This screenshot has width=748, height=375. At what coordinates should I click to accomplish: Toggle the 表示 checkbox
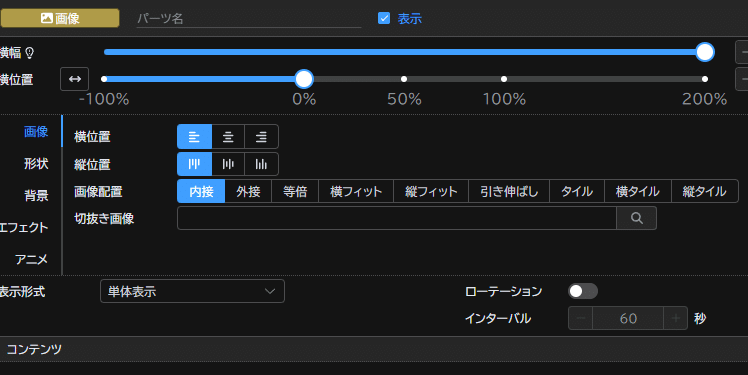coord(384,18)
